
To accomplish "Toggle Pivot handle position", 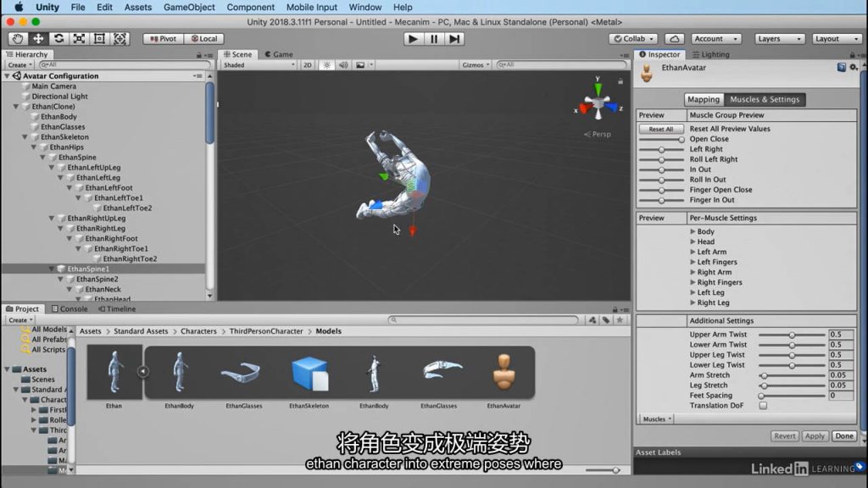I will point(163,39).
